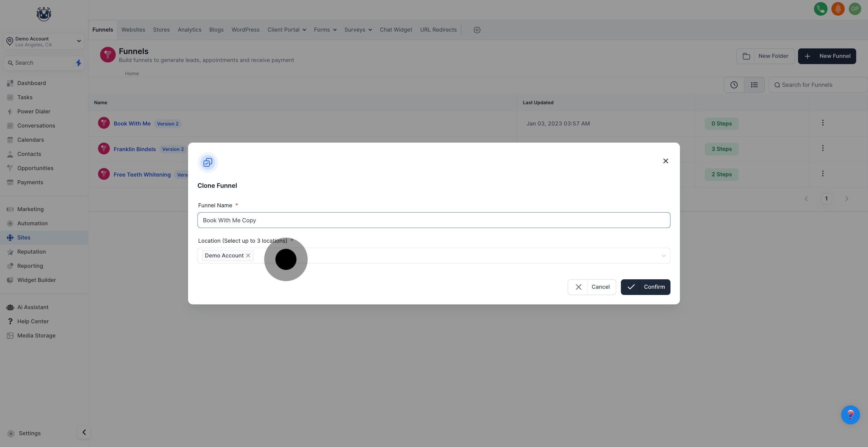Image resolution: width=868 pixels, height=447 pixels.
Task: Switch to list view icon
Action: coord(754,85)
